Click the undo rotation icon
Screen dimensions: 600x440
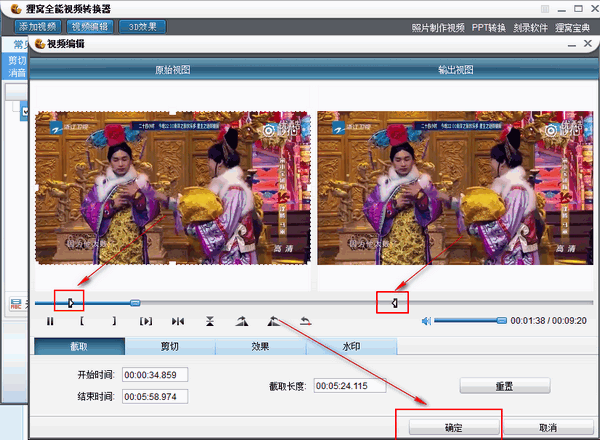305,321
